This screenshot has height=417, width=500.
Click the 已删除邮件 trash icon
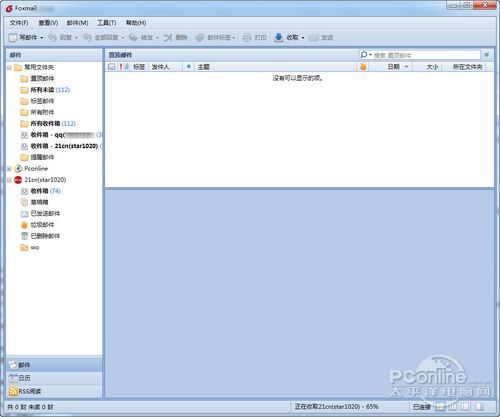coord(24,236)
